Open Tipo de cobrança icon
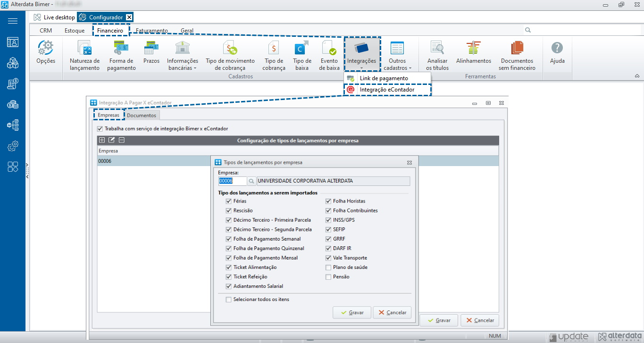The height and width of the screenshot is (343, 644). [274, 55]
